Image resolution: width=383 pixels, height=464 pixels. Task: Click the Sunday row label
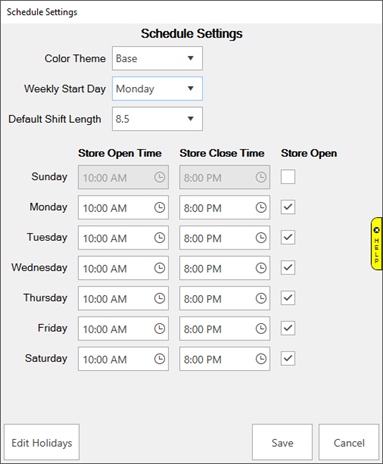coord(49,176)
